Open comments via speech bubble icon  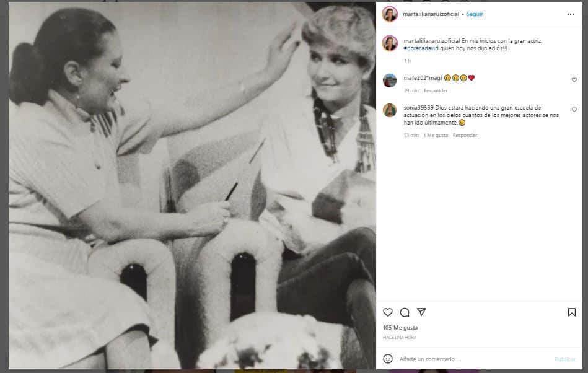(x=405, y=312)
